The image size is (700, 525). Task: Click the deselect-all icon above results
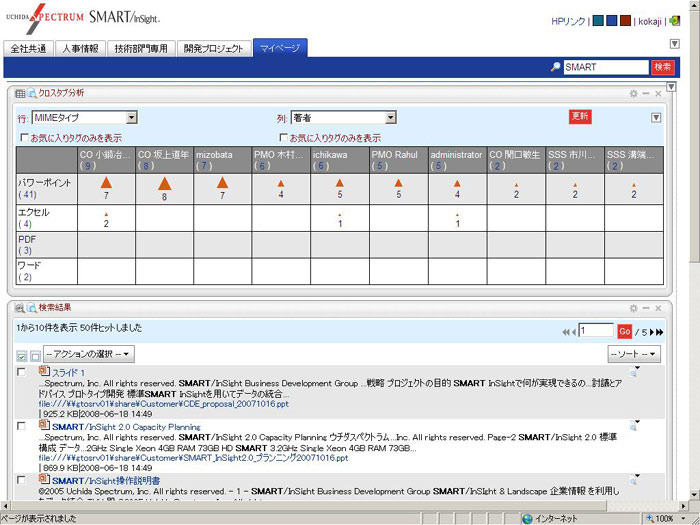pyautogui.click(x=35, y=356)
